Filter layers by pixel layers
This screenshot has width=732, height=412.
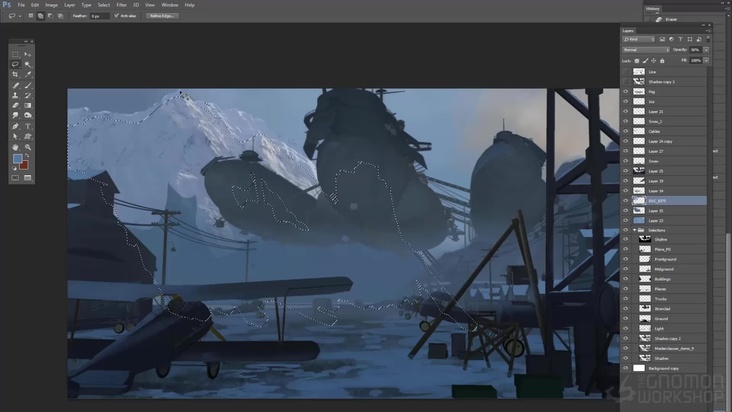point(662,39)
